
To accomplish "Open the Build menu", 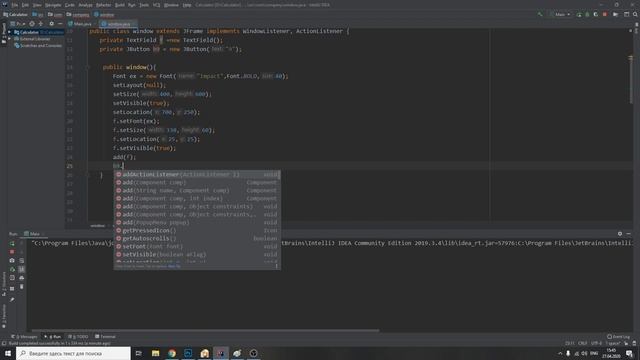I will click(120, 5).
